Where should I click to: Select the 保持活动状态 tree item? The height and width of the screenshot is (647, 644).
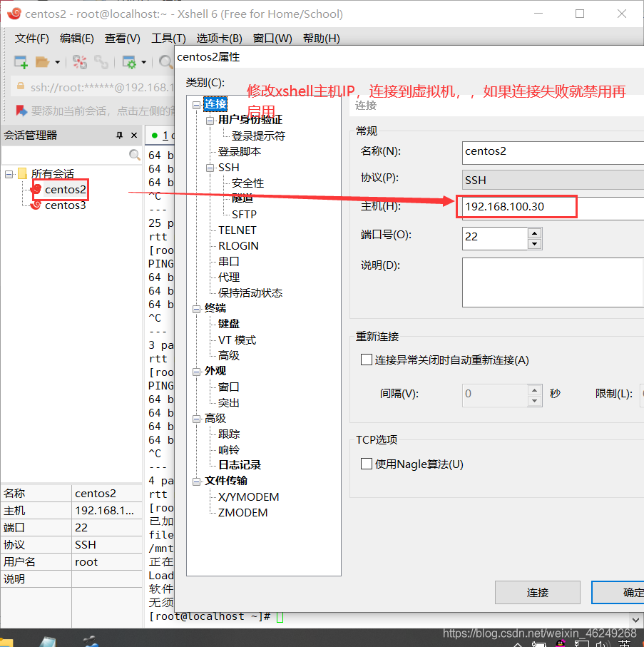[x=250, y=293]
